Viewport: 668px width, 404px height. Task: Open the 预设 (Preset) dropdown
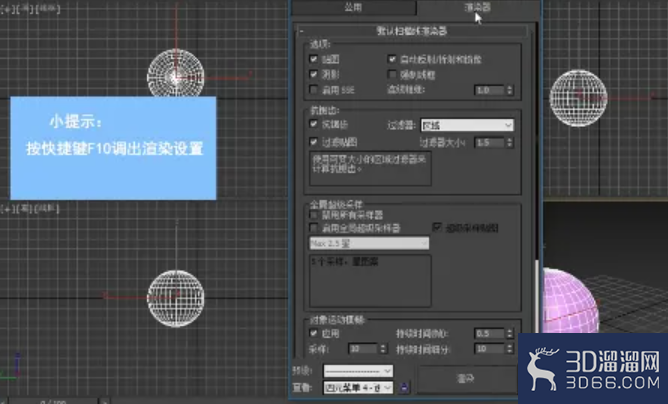pyautogui.click(x=358, y=371)
